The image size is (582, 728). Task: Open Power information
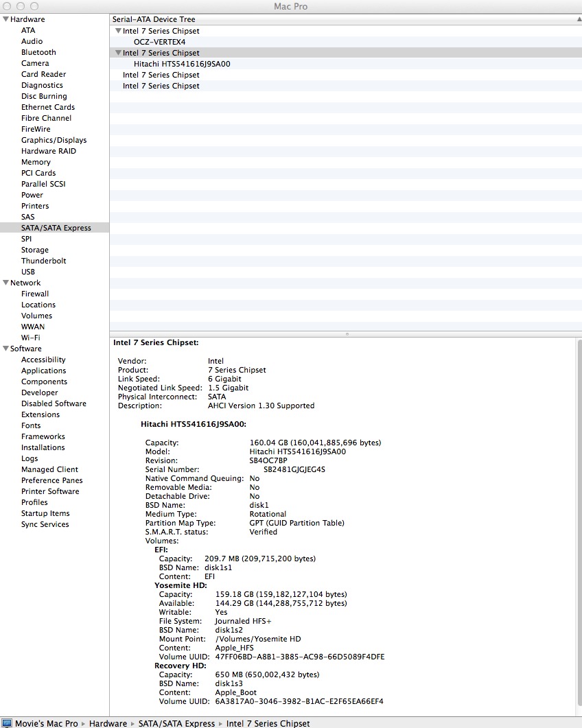point(32,195)
